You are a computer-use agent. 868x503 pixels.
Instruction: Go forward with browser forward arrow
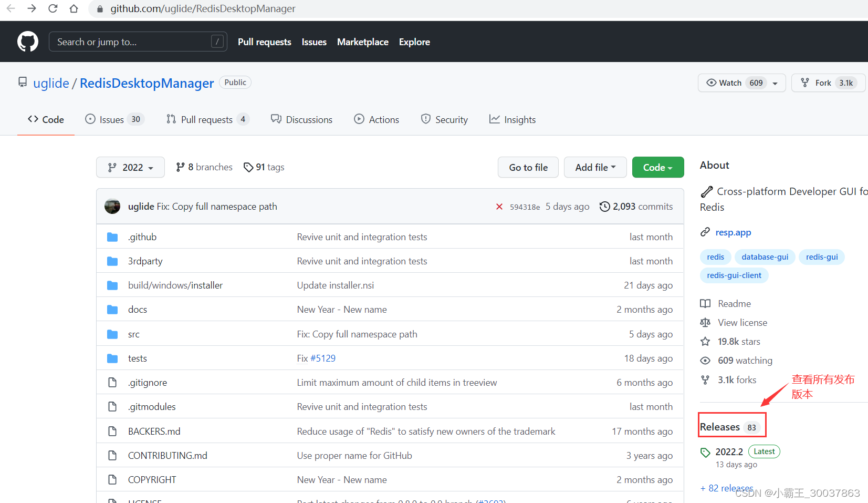pyautogui.click(x=32, y=8)
